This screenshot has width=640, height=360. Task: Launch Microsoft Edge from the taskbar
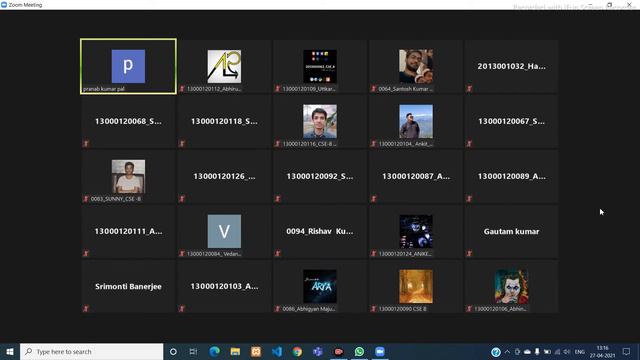coord(214,351)
